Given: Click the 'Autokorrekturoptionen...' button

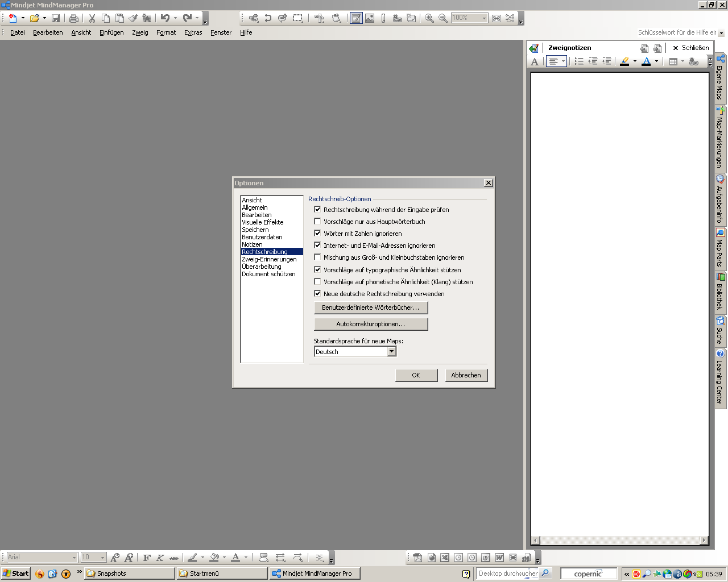Looking at the screenshot, I should click(371, 324).
